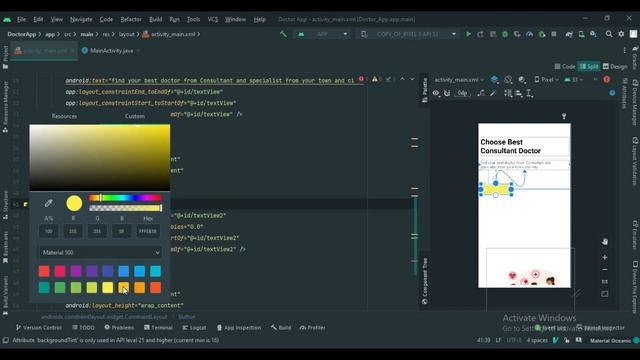The height and width of the screenshot is (360, 640).
Task: Click Clear Constraints icon in design toolbar
Action: click(481, 93)
